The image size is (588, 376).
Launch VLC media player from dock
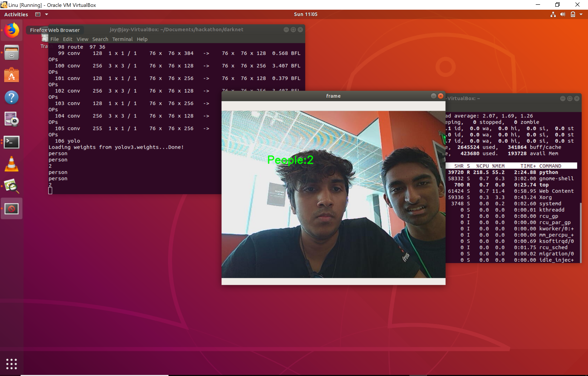(x=11, y=164)
